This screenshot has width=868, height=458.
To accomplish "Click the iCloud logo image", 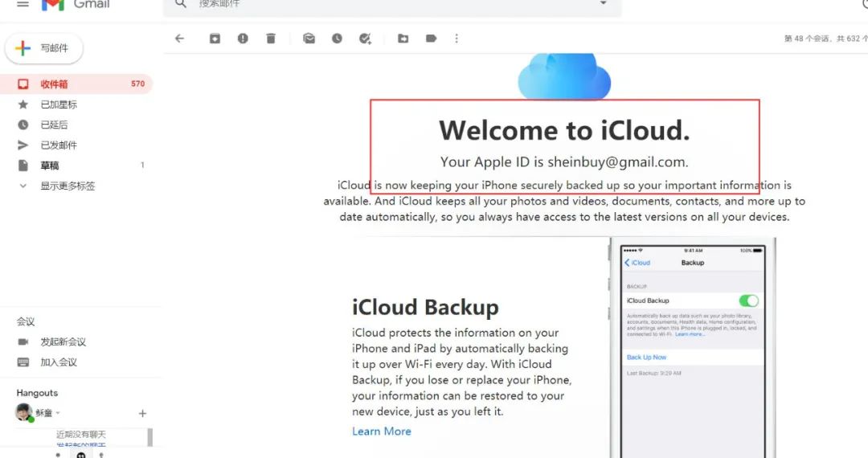I will [x=564, y=76].
